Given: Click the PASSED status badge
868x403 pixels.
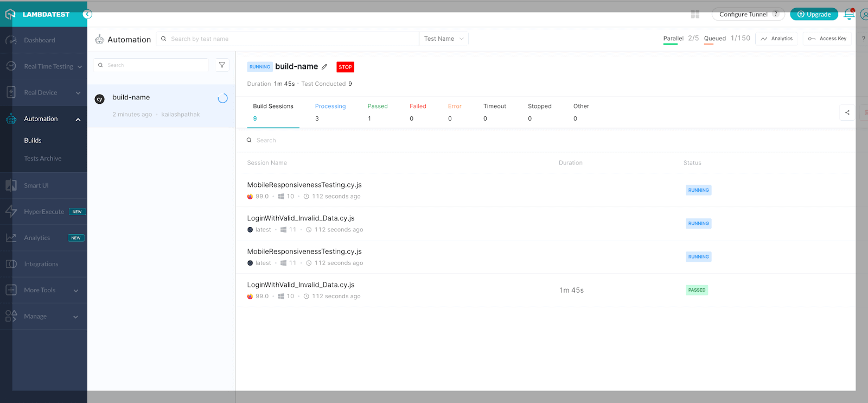Looking at the screenshot, I should point(697,290).
